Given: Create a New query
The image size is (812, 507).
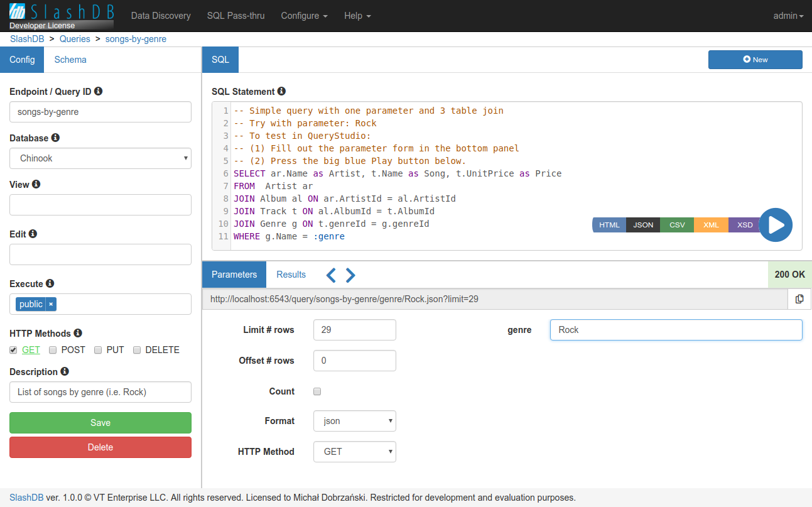Looking at the screenshot, I should tap(755, 59).
